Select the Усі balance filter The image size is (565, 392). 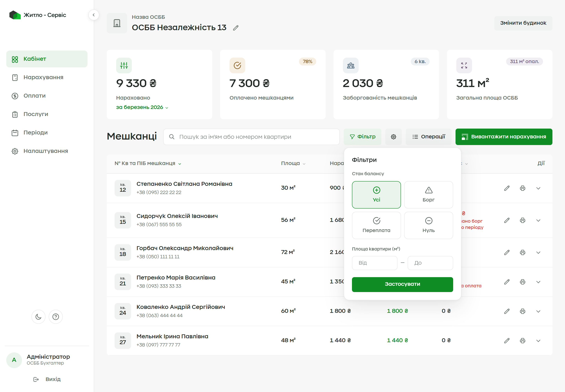coord(376,195)
